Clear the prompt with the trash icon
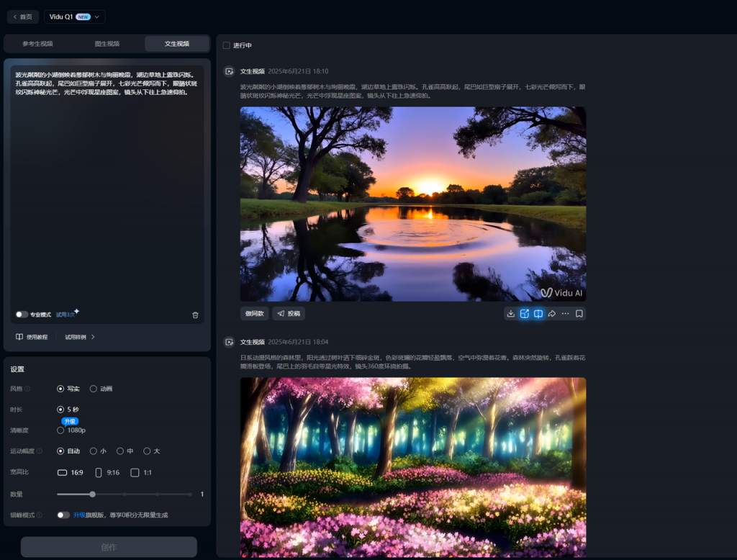This screenshot has width=737, height=560. pyautogui.click(x=196, y=315)
